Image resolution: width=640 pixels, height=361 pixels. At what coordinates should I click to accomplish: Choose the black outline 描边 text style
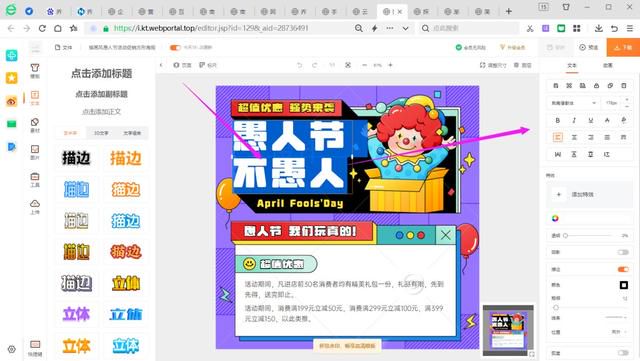coord(76,158)
